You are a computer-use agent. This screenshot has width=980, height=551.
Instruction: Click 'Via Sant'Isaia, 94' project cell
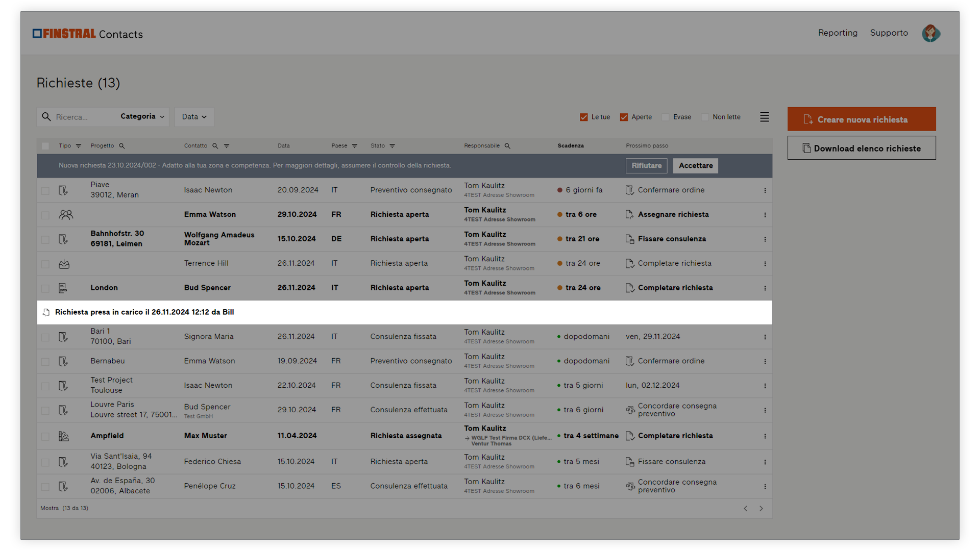pos(121,462)
